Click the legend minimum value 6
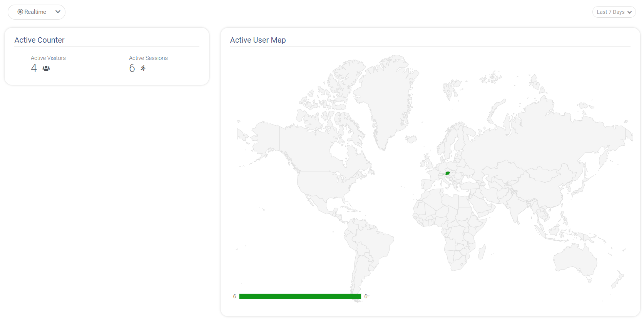 click(234, 296)
